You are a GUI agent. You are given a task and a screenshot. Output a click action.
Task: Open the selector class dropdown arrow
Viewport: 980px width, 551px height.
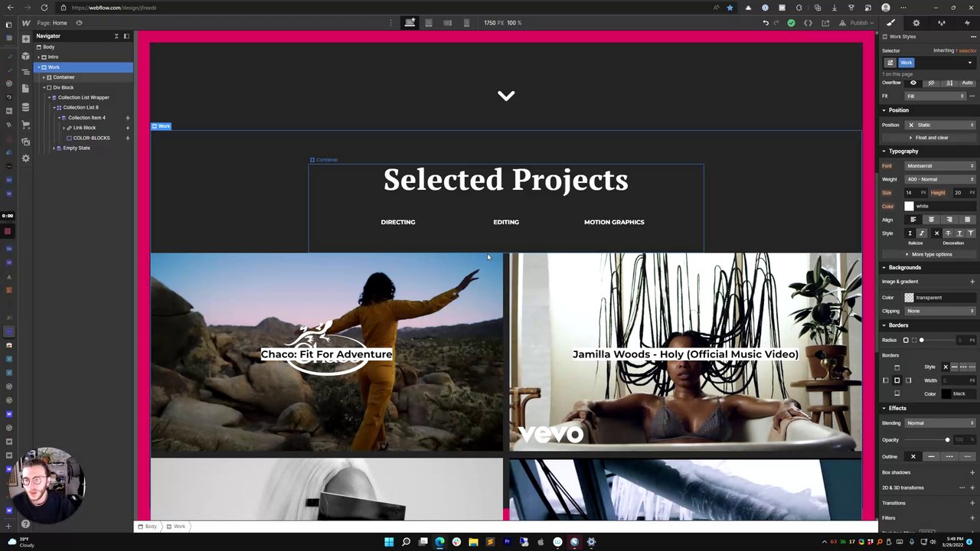pyautogui.click(x=970, y=63)
